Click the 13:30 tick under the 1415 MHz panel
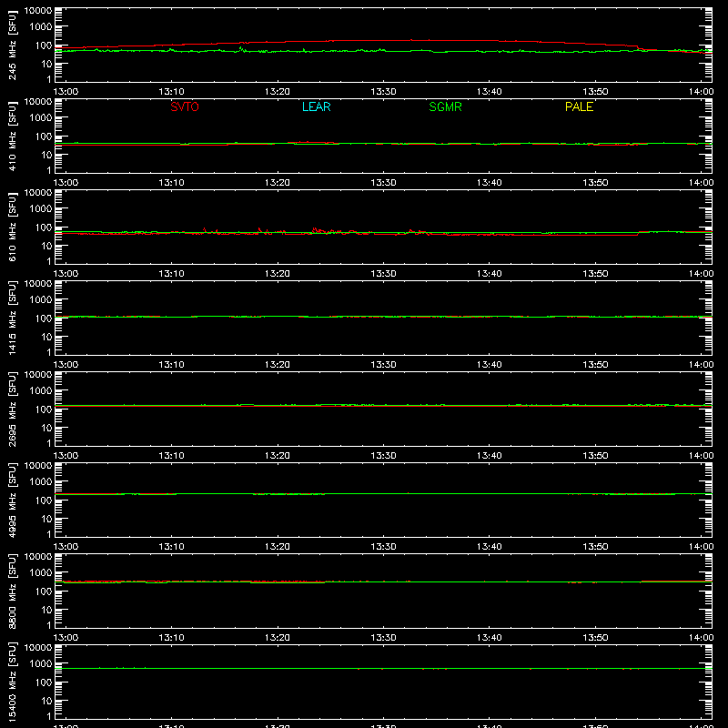 pos(383,365)
